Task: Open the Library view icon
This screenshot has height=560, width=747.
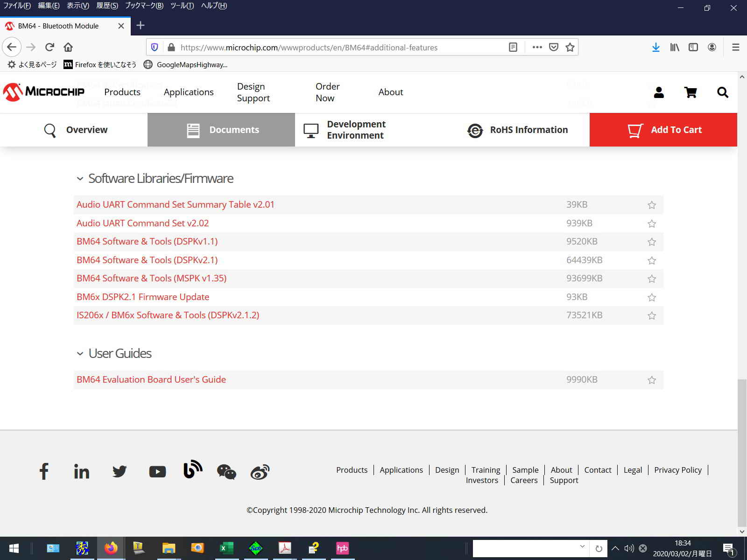Action: pyautogui.click(x=675, y=47)
